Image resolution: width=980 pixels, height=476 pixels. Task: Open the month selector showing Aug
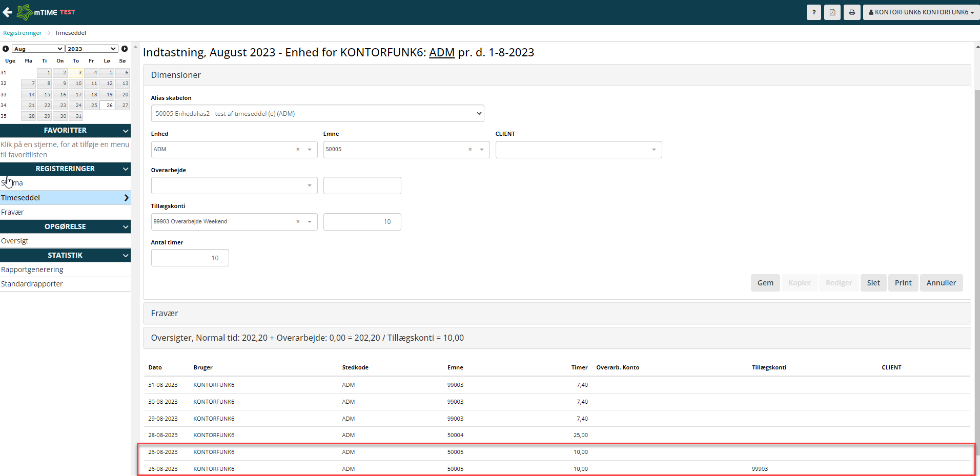pos(38,49)
